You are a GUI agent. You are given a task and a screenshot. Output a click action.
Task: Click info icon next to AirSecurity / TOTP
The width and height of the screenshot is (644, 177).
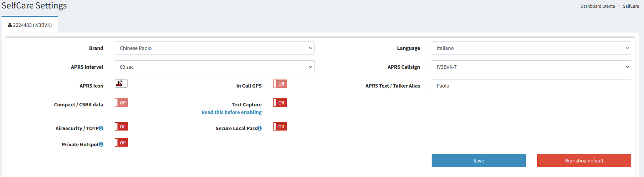pos(101,128)
